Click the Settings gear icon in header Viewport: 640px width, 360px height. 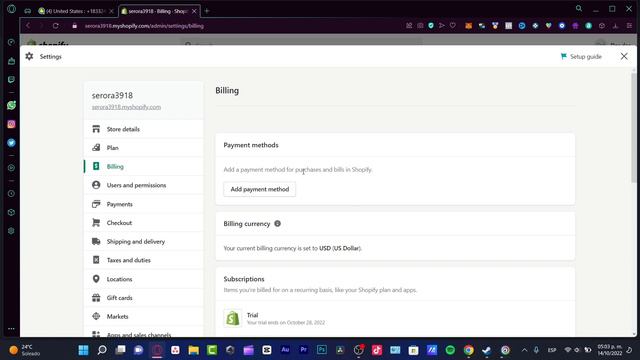tap(29, 56)
